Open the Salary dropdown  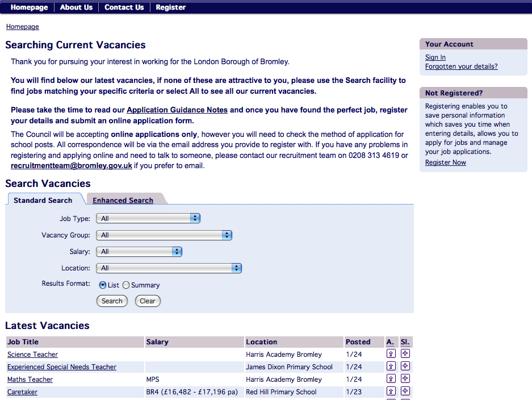(x=139, y=251)
